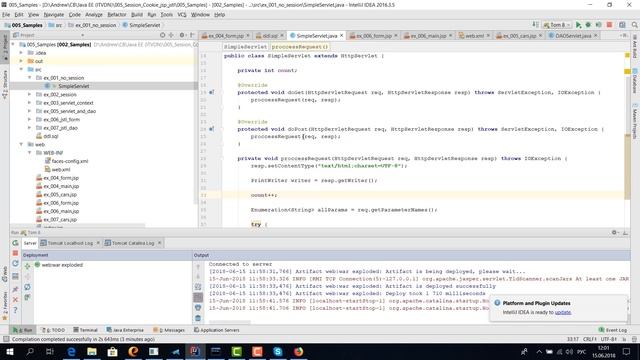Open Project Structure from the toolbar
This screenshot has height=360, width=640.
tap(622, 25)
